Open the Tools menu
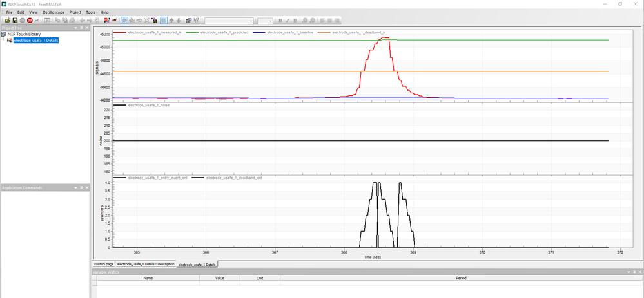This screenshot has width=644, height=298. (91, 12)
